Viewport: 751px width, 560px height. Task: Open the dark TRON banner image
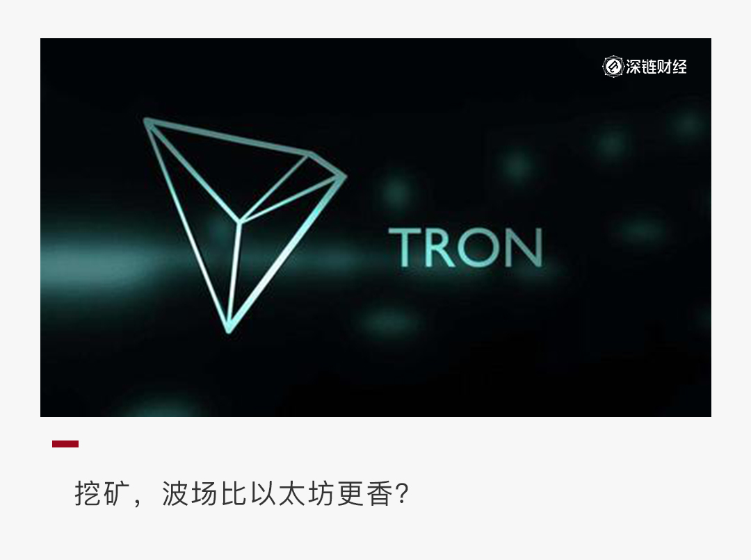point(375,227)
